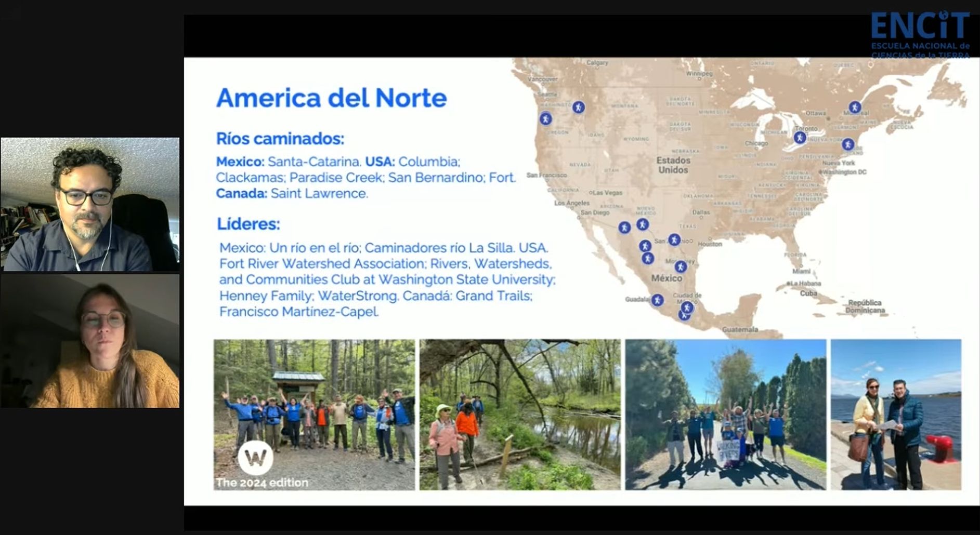Select the map marker next to Toronto

(800, 138)
